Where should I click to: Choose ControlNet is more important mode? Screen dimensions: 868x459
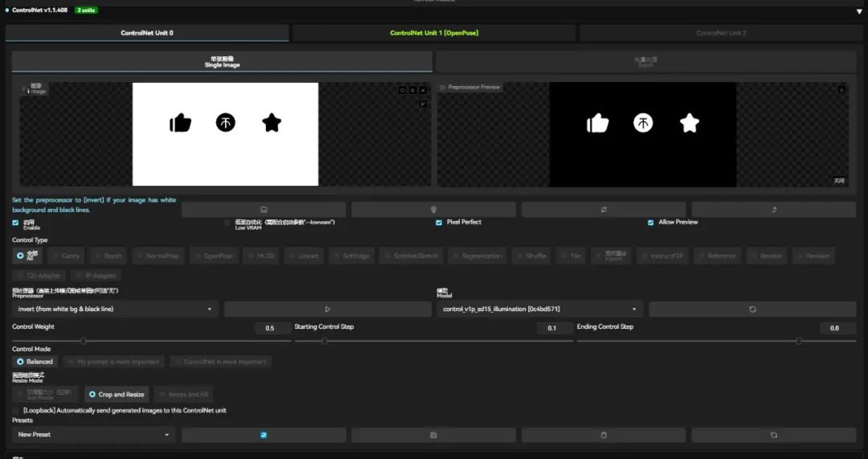click(x=221, y=362)
